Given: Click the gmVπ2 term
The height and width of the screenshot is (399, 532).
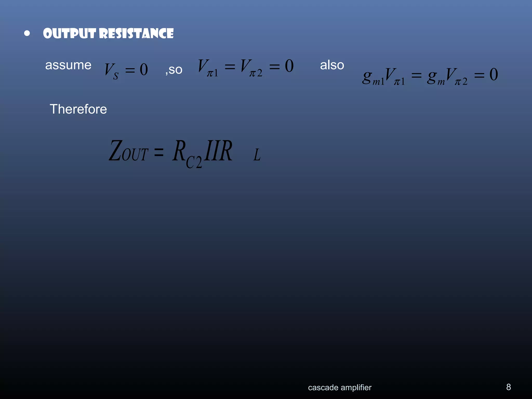Looking at the screenshot, I should tap(447, 76).
